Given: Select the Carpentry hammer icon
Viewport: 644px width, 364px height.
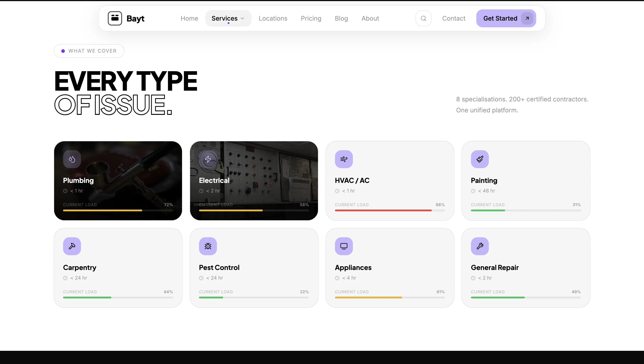Looking at the screenshot, I should [72, 246].
